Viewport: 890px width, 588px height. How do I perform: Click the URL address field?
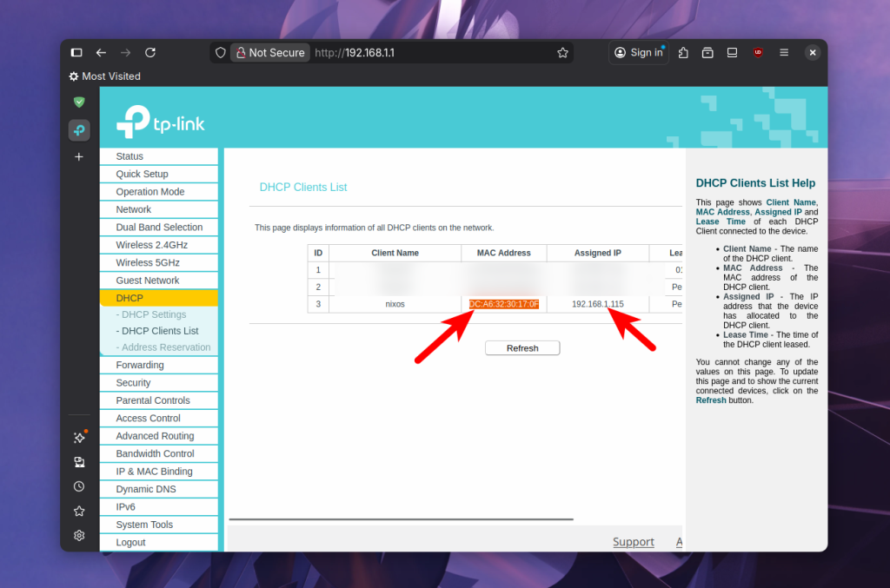pyautogui.click(x=435, y=53)
